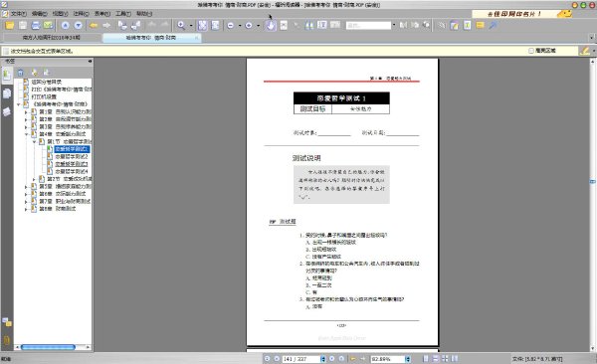This screenshot has height=364, width=597.
Task: Open the 视图(V) menu
Action: 60,14
